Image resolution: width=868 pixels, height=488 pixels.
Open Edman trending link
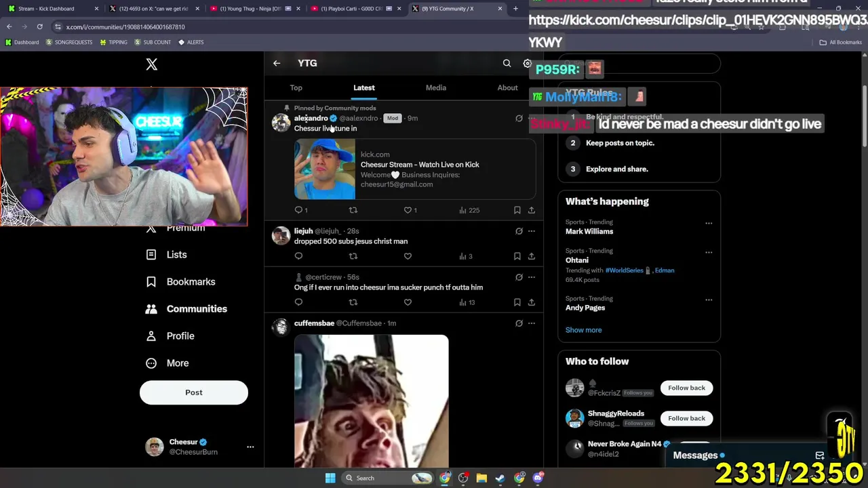[x=665, y=270]
